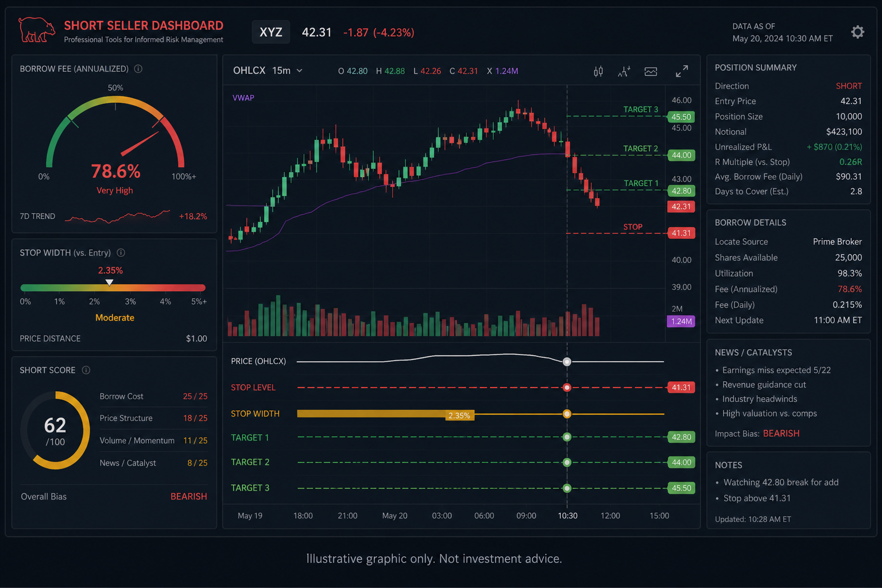882x588 pixels.
Task: Open the 'Earnings miss expected 5/22' item
Action: click(776, 370)
